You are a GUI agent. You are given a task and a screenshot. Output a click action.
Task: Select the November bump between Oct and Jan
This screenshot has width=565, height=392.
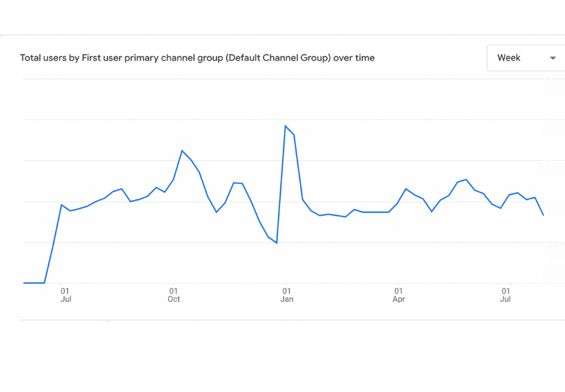click(234, 182)
